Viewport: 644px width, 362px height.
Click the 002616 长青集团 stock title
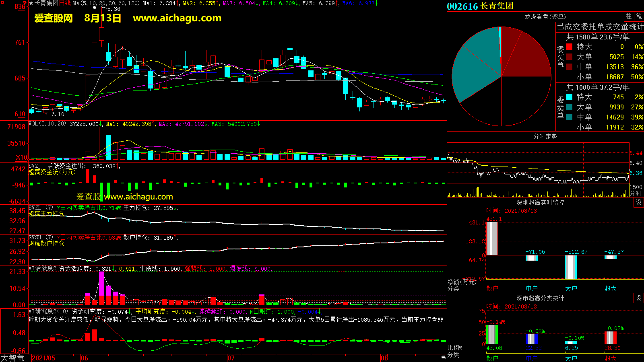point(480,6)
